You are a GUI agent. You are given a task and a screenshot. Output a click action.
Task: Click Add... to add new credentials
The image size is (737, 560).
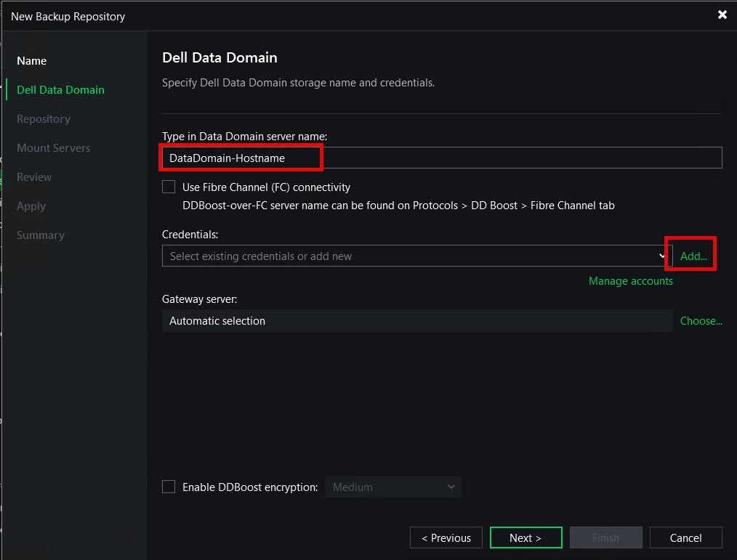pyautogui.click(x=693, y=256)
